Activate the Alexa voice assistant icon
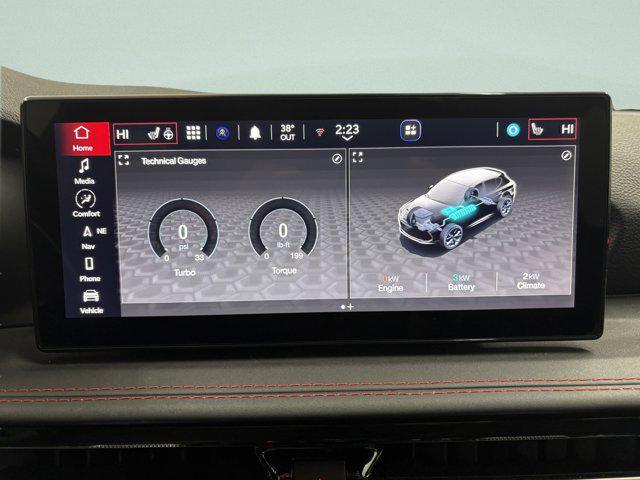Image resolution: width=640 pixels, height=480 pixels. pyautogui.click(x=513, y=130)
